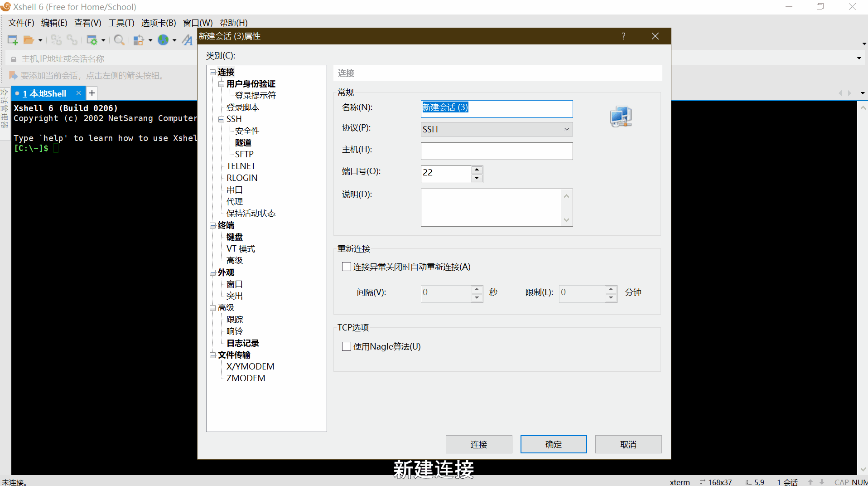Click the Disconnect toolbar icon
Image resolution: width=868 pixels, height=486 pixels.
coord(56,40)
